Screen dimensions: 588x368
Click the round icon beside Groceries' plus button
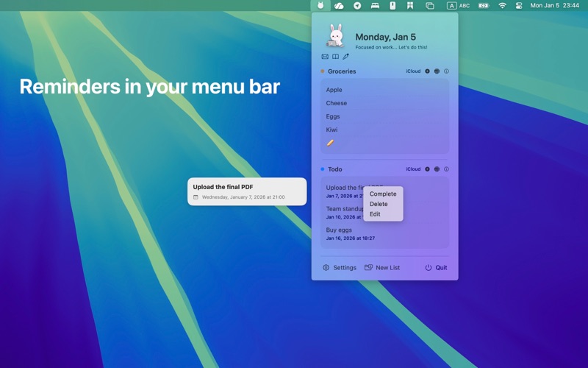pos(437,71)
